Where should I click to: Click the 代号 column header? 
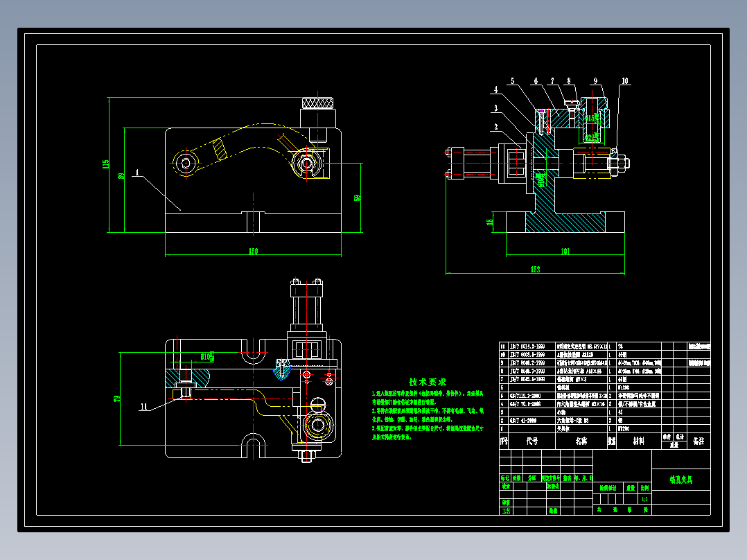pyautogui.click(x=532, y=441)
